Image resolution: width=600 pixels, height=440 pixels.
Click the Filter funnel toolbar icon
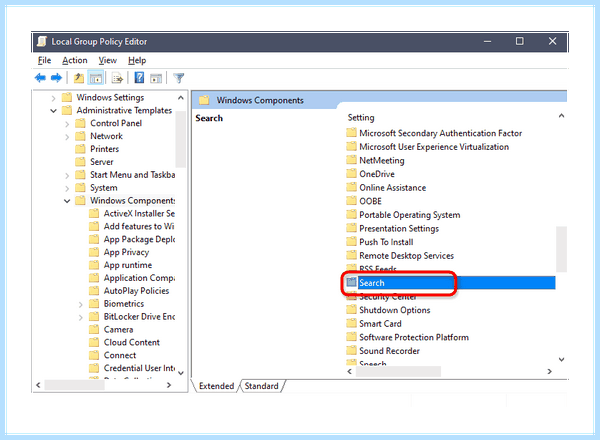point(178,78)
